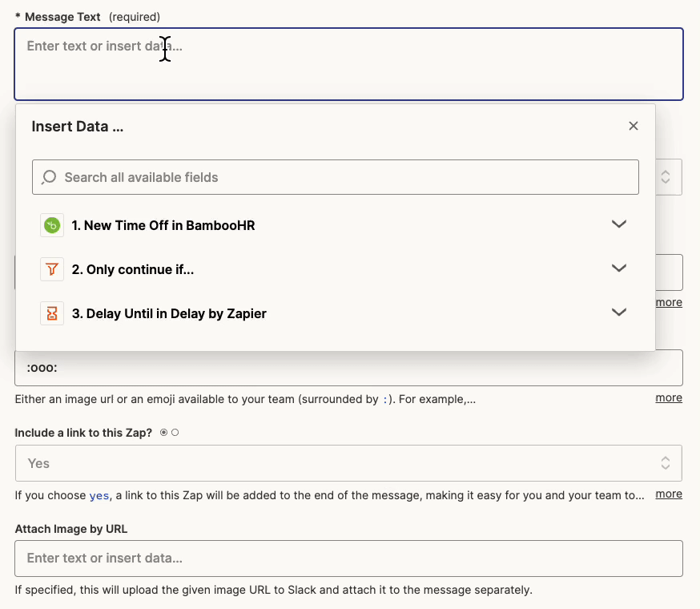Click the orange Filter funnel icon
This screenshot has height=609, width=700.
(x=52, y=269)
